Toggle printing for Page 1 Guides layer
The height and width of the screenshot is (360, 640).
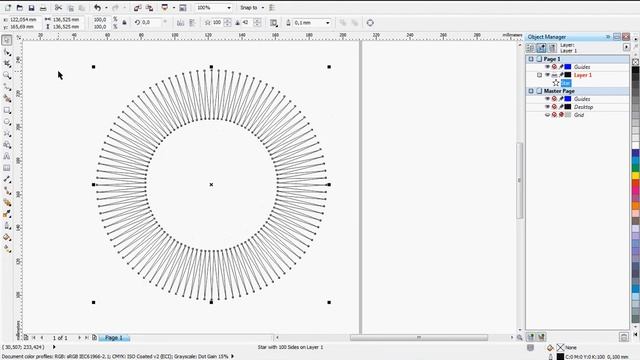coord(554,67)
